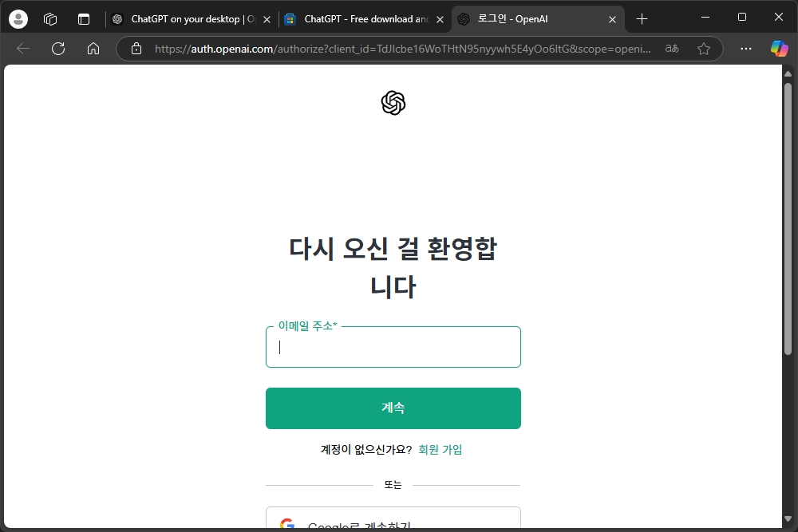Continue with Google button
This screenshot has width=798, height=532.
coord(393,518)
